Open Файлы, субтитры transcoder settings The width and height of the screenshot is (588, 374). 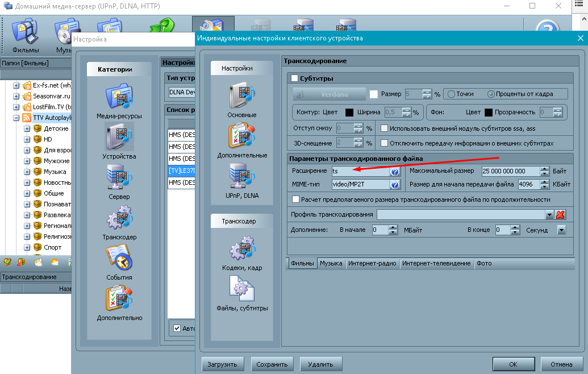pyautogui.click(x=242, y=292)
